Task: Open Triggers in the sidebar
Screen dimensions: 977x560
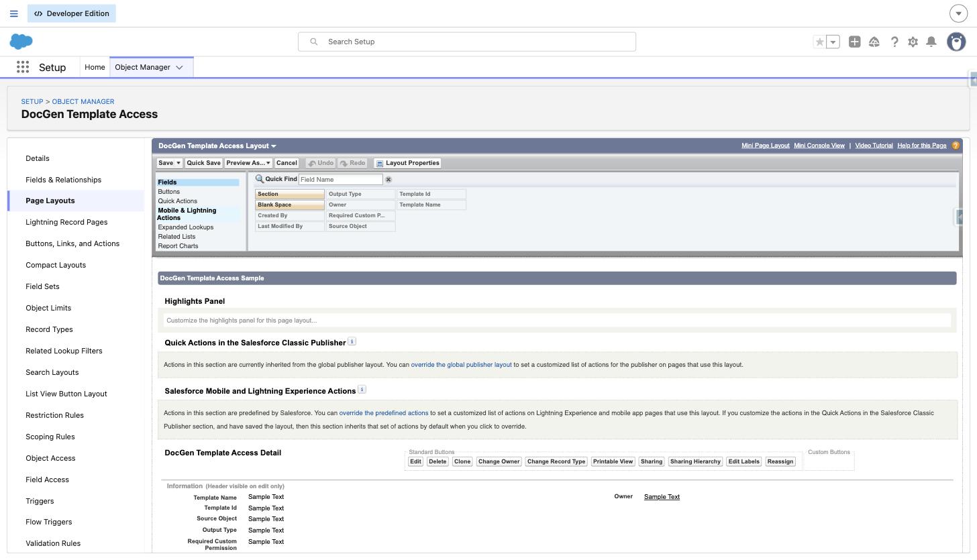Action: pyautogui.click(x=40, y=501)
